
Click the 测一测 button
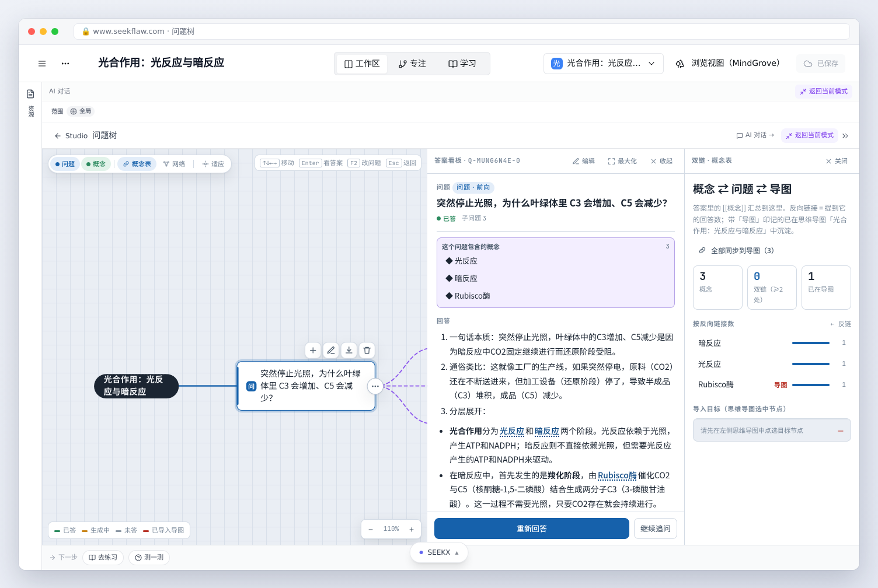149,557
